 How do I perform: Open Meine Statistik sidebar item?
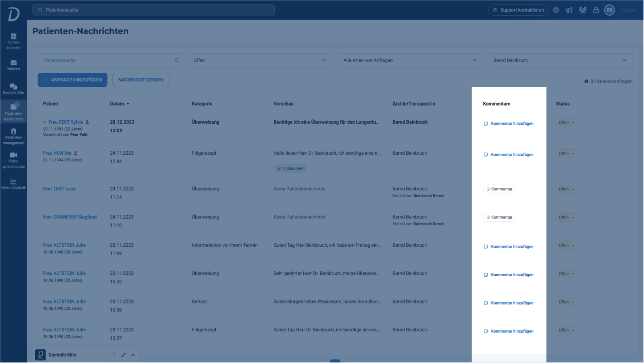point(13,184)
